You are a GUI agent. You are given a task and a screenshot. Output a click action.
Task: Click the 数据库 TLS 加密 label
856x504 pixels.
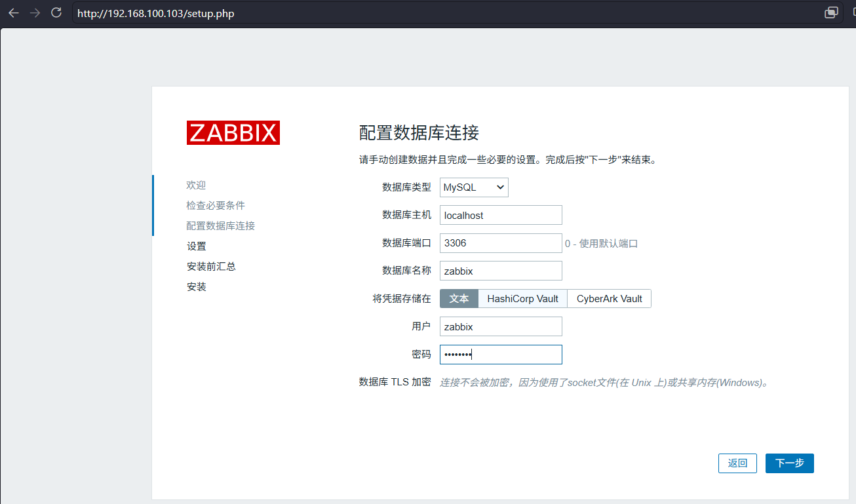pos(395,382)
